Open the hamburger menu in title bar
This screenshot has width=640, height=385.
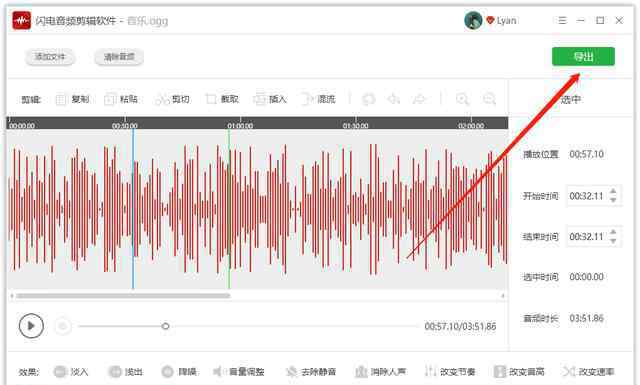coord(562,20)
